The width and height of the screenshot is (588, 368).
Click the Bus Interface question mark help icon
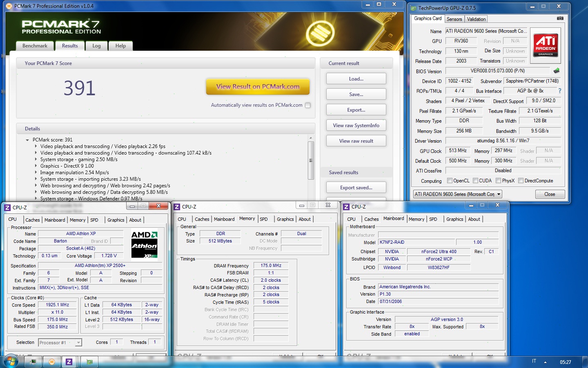coord(560,91)
